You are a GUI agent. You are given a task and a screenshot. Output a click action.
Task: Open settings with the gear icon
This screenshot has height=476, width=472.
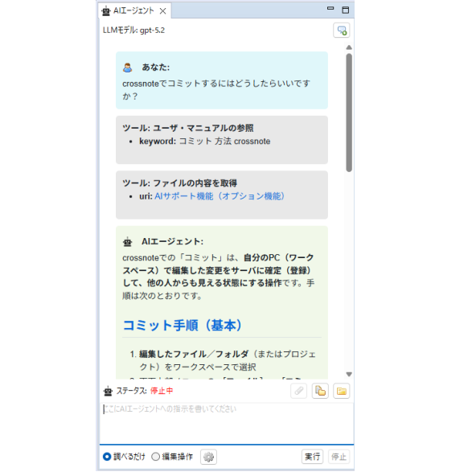point(208,457)
